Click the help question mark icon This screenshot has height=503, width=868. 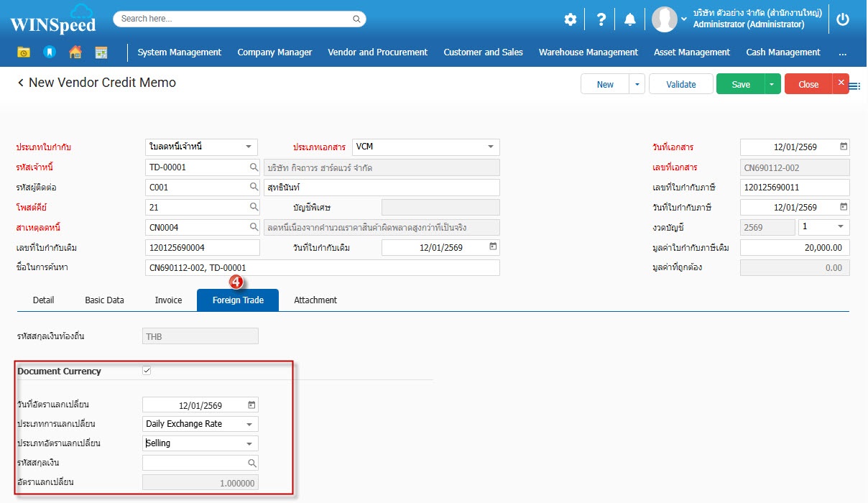601,19
